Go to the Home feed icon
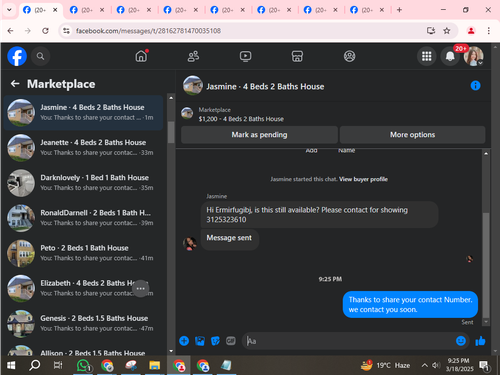The image size is (500, 375). tap(141, 56)
